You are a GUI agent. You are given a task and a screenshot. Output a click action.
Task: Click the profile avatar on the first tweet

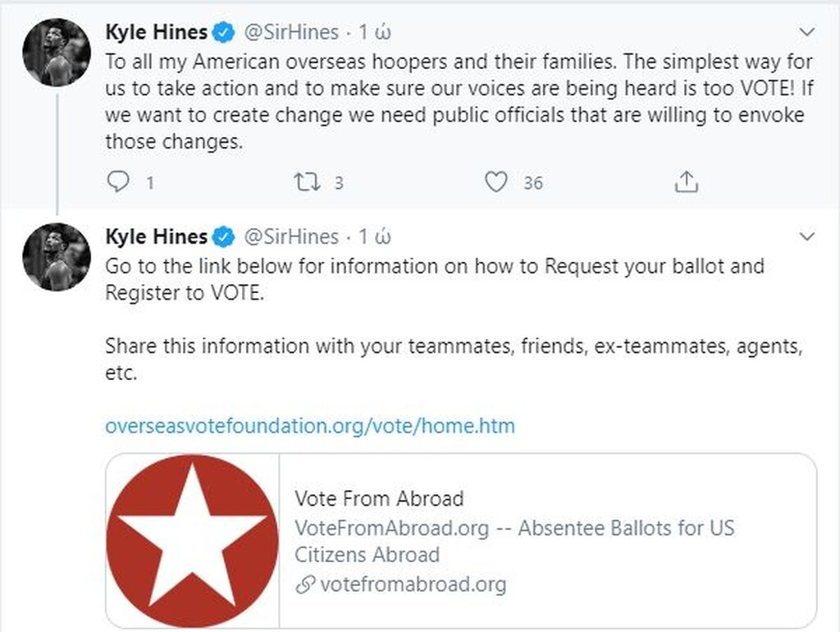57,53
